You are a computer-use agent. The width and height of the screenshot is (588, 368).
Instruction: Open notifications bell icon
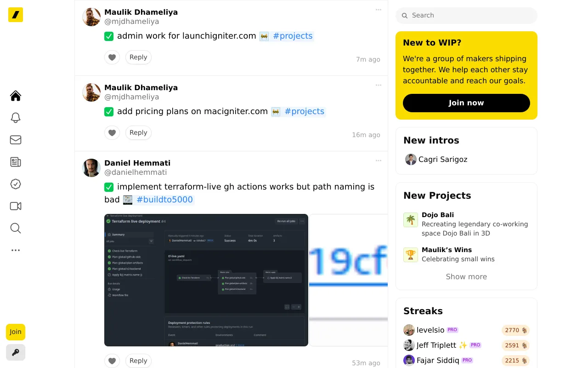tap(16, 118)
